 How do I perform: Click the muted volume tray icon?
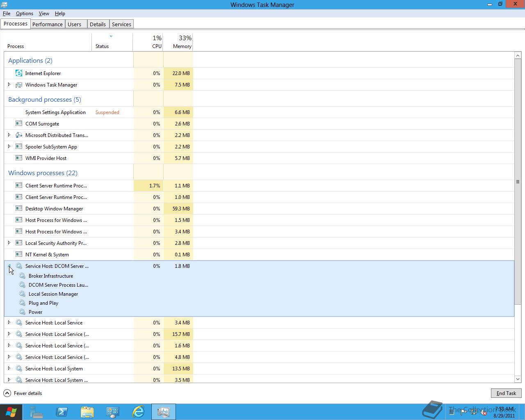484,413
